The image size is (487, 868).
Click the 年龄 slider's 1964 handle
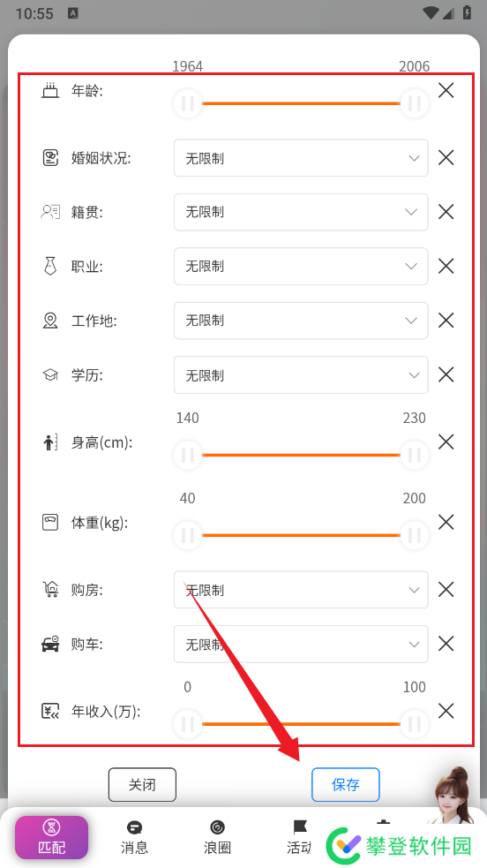pyautogui.click(x=187, y=103)
